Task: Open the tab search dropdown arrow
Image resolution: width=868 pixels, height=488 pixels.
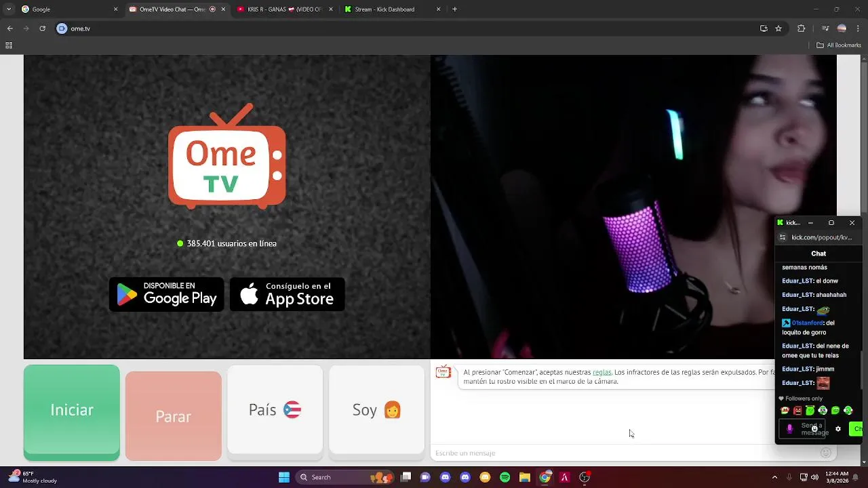Action: pos(9,9)
